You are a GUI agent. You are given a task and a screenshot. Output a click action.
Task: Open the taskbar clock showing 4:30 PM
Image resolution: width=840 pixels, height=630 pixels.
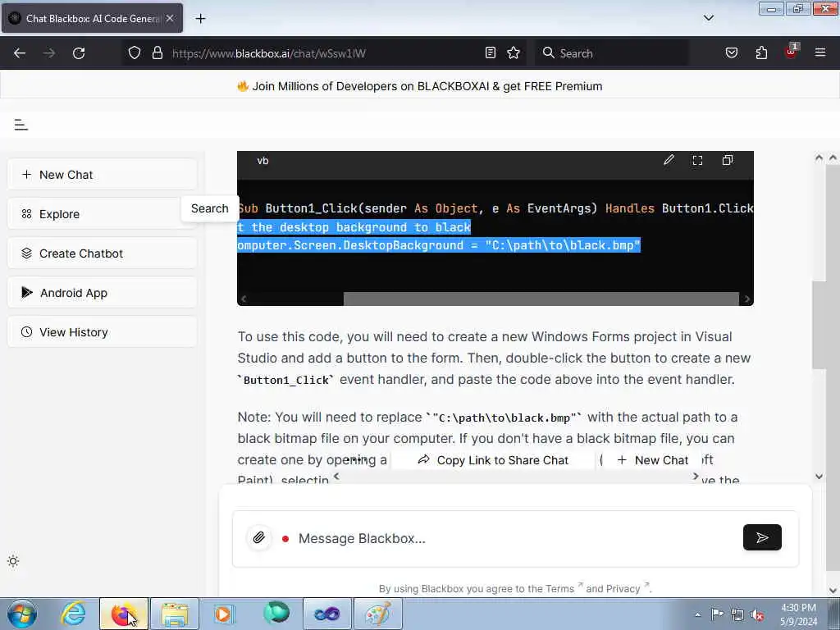(798, 614)
